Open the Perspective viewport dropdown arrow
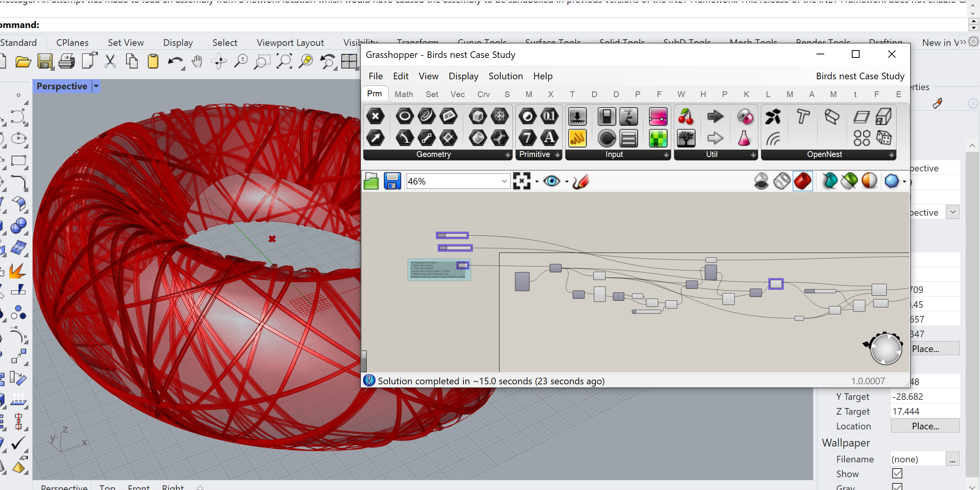The image size is (980, 490). [x=96, y=86]
